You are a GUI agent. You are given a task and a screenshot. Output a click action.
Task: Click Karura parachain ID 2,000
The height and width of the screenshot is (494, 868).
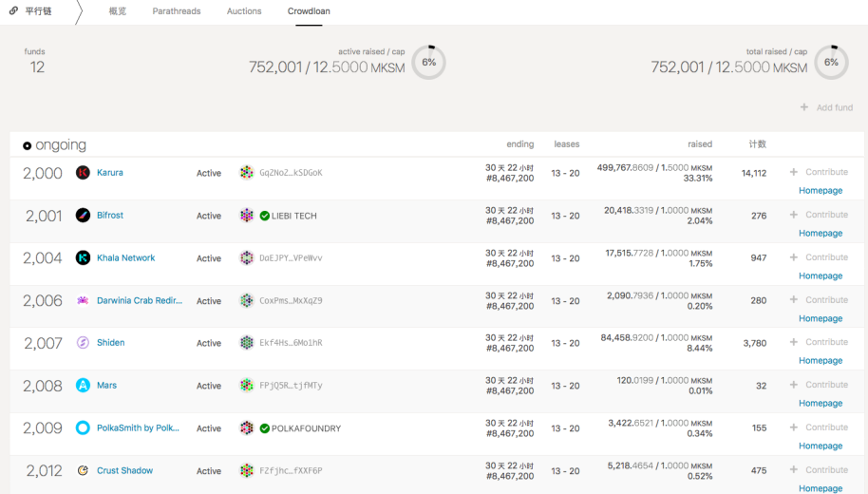(x=42, y=173)
